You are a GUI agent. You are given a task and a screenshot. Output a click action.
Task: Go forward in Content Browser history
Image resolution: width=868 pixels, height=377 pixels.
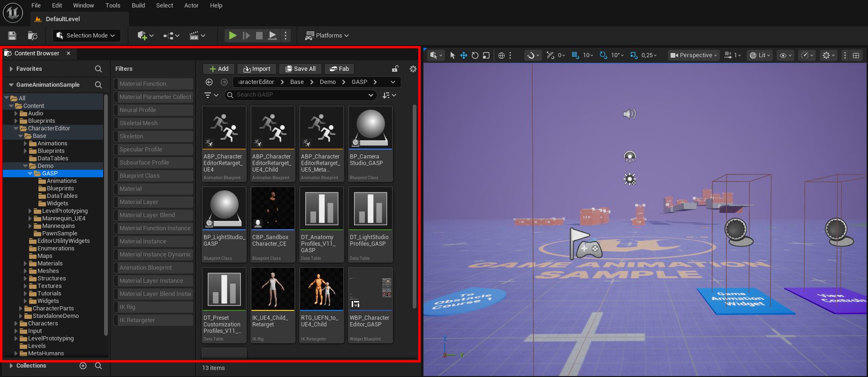(x=224, y=82)
